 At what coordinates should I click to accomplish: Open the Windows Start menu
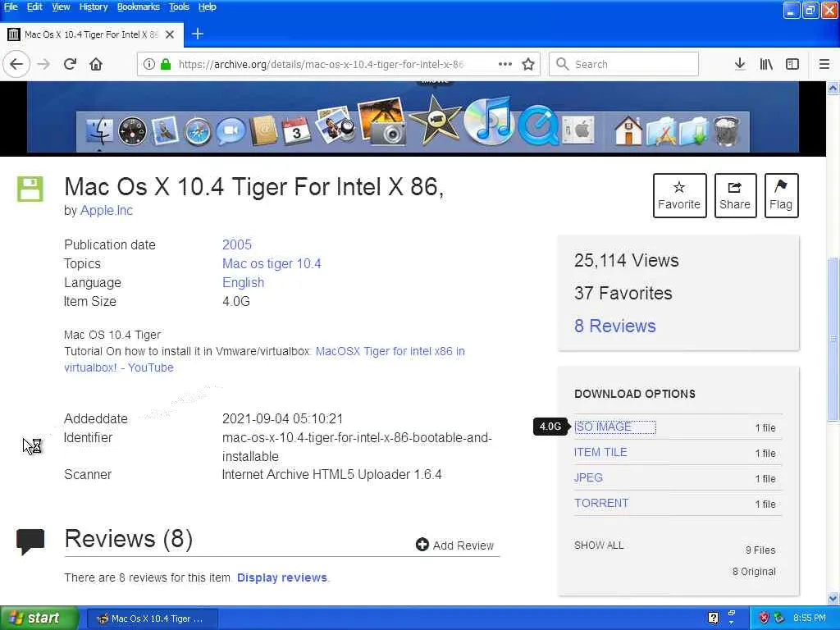coord(39,619)
